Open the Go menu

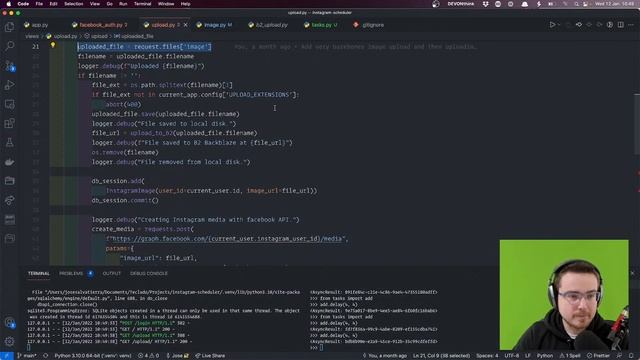[x=109, y=4]
